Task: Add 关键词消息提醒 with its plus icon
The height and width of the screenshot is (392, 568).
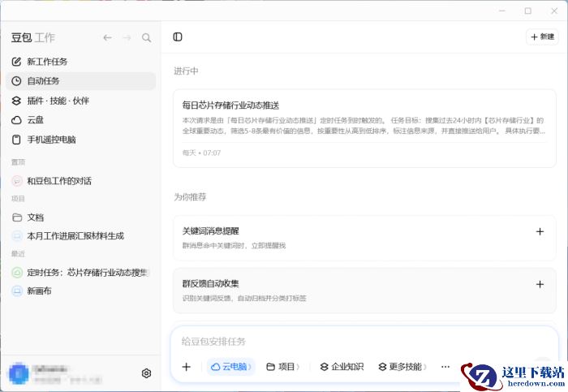Action: coord(540,231)
